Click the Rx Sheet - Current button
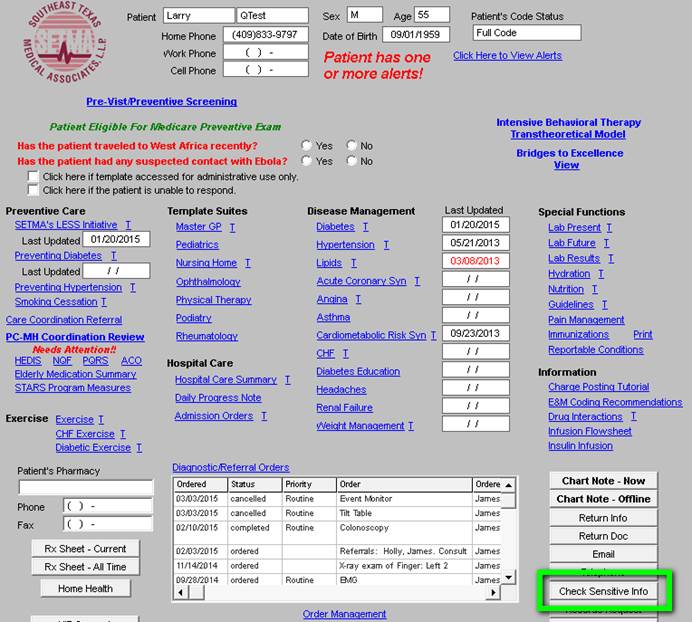Screen dimensions: 692x622 pyautogui.click(x=85, y=549)
